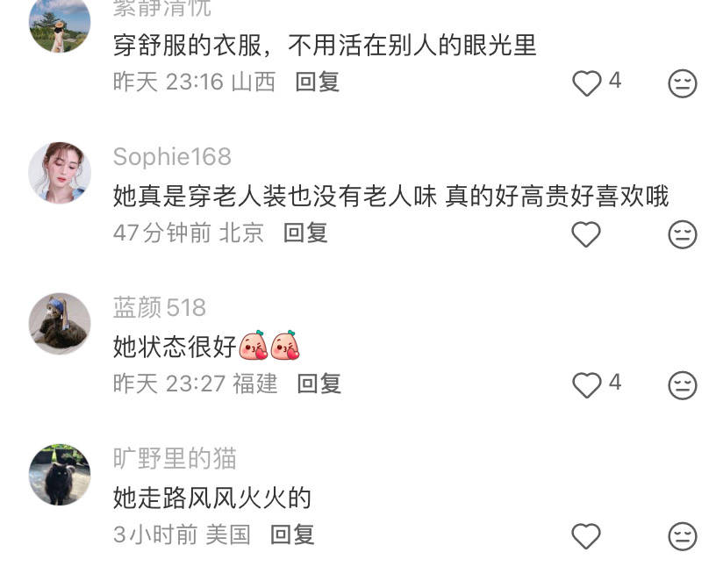Open username Sophie168

pyautogui.click(x=172, y=157)
